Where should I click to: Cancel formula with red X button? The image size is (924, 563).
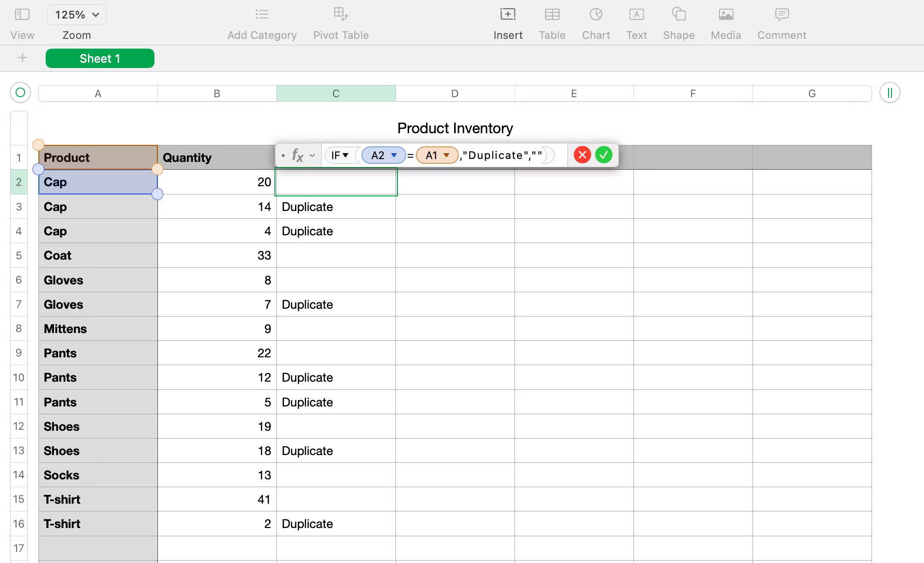(x=582, y=155)
